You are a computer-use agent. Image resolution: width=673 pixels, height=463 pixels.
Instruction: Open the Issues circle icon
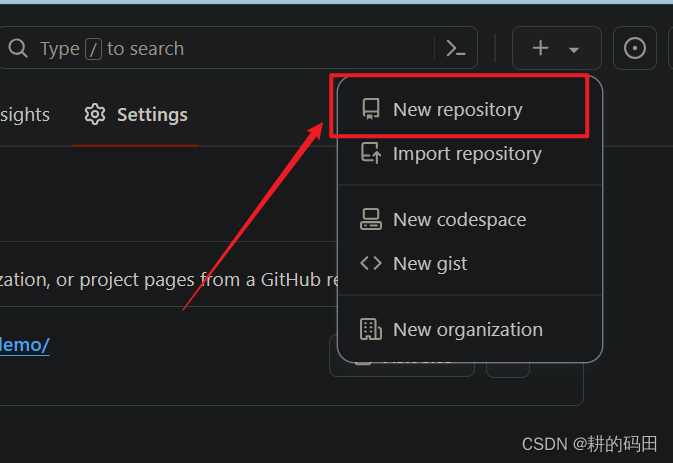(635, 48)
